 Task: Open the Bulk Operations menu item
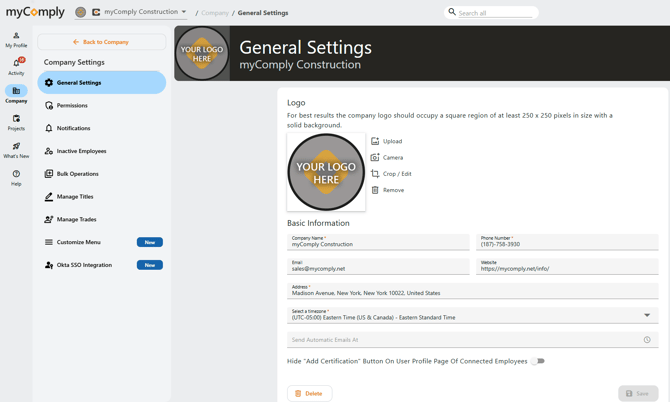pos(102,173)
